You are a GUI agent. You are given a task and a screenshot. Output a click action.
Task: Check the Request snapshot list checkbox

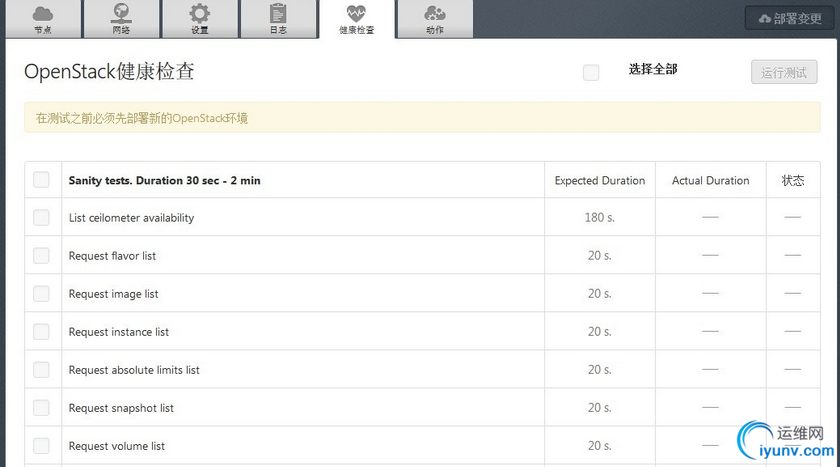41,408
